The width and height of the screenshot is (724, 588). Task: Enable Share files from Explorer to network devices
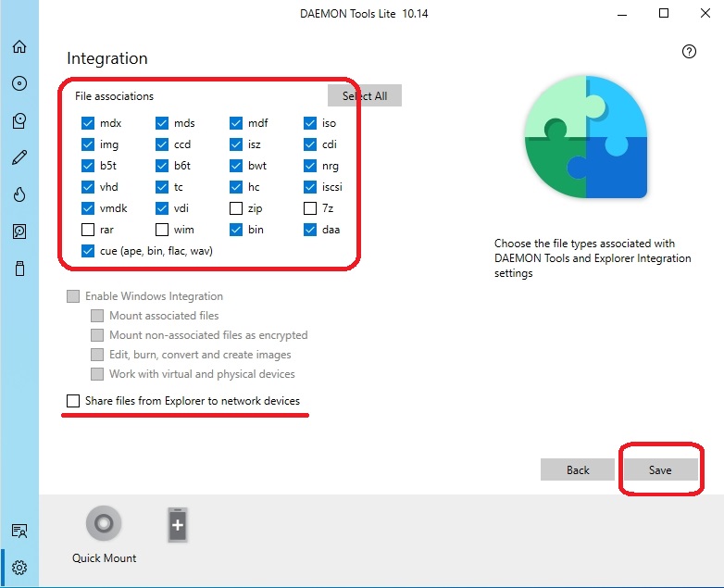(73, 400)
